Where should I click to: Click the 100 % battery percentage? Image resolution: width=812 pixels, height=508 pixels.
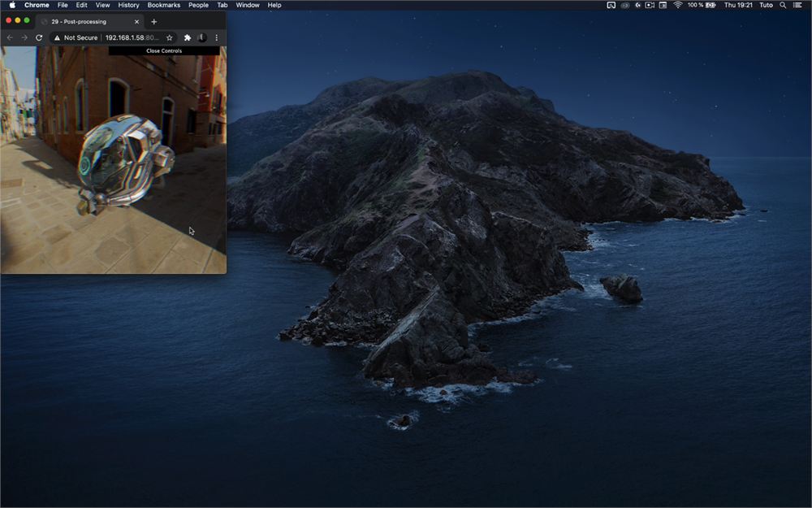tap(695, 5)
